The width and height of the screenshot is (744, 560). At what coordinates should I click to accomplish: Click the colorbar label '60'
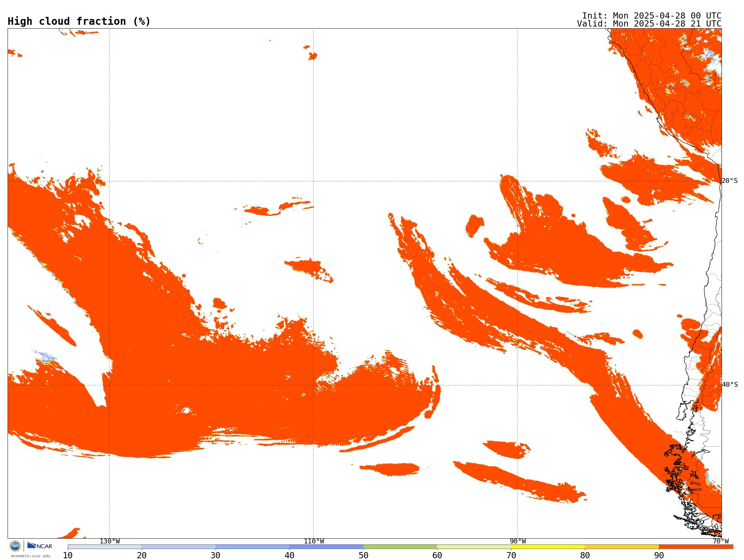tap(437, 555)
